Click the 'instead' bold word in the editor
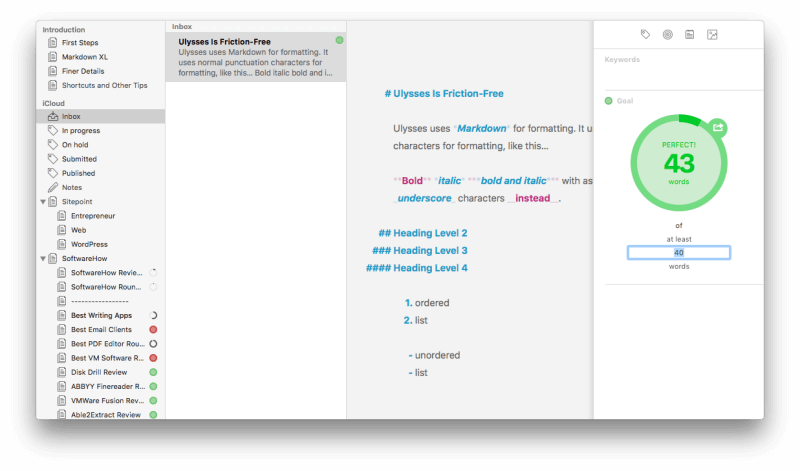 point(533,199)
